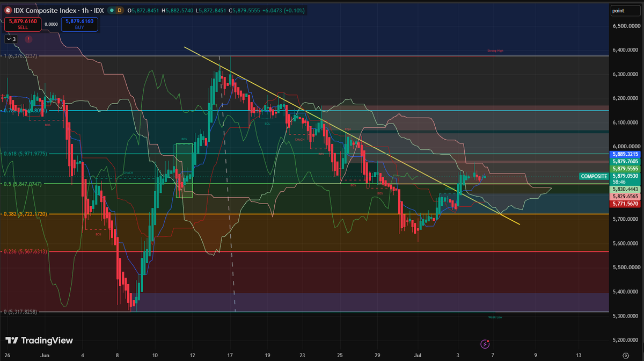The width and height of the screenshot is (644, 361).
Task: Open chart settings gear at bottom right
Action: (626, 355)
